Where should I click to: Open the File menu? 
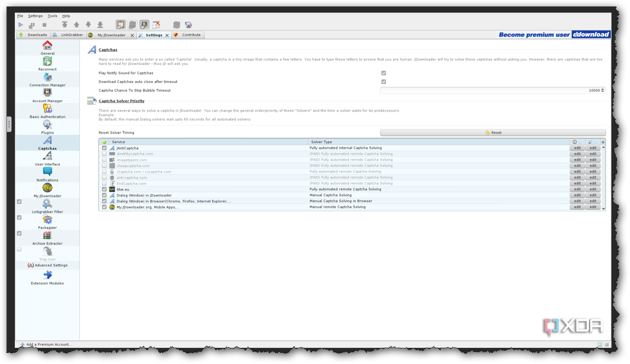coord(20,16)
